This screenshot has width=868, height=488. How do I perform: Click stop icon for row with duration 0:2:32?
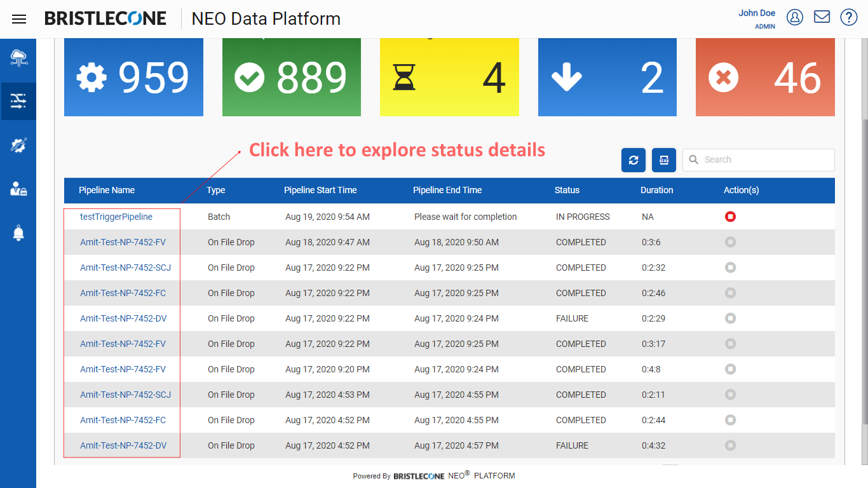(x=730, y=268)
